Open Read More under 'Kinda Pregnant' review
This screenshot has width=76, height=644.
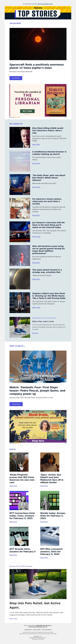tap(13, 486)
